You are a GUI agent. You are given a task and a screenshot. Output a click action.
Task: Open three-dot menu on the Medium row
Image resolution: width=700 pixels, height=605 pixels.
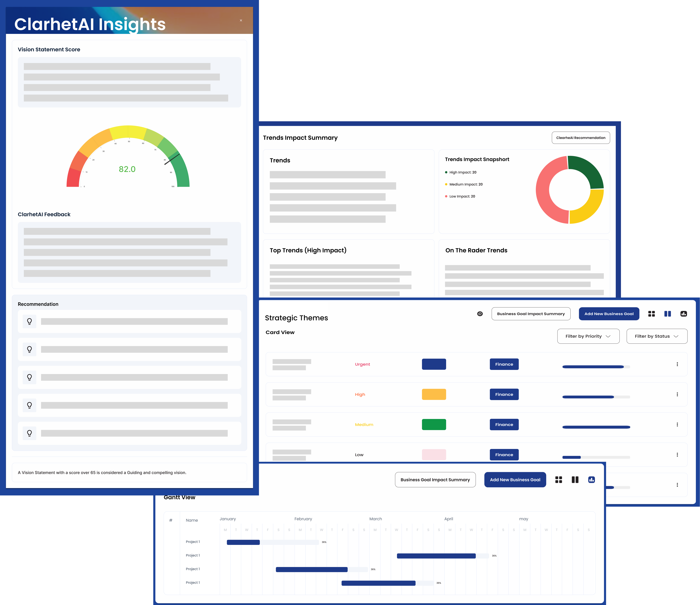pos(677,424)
